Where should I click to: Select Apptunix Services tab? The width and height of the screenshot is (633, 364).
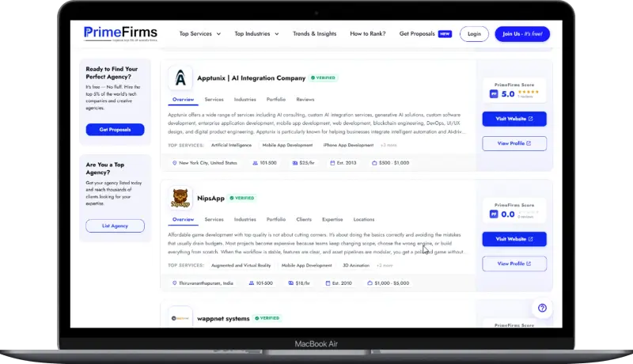[214, 100]
